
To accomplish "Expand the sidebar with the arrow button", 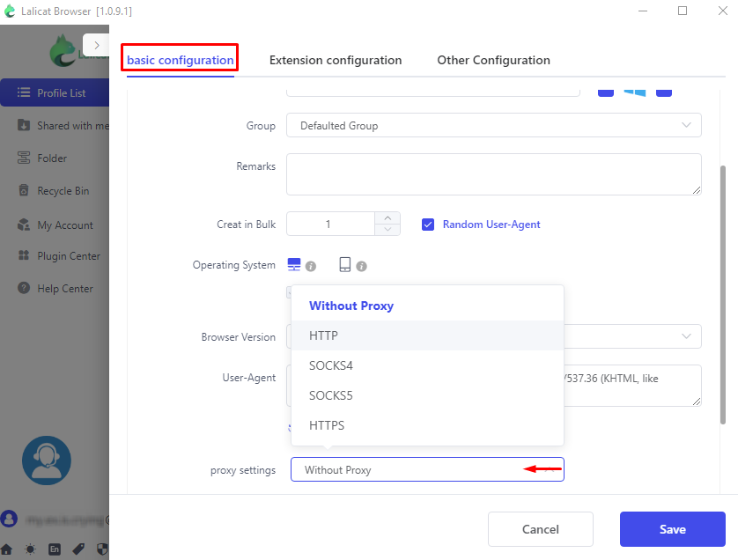I will click(x=96, y=46).
